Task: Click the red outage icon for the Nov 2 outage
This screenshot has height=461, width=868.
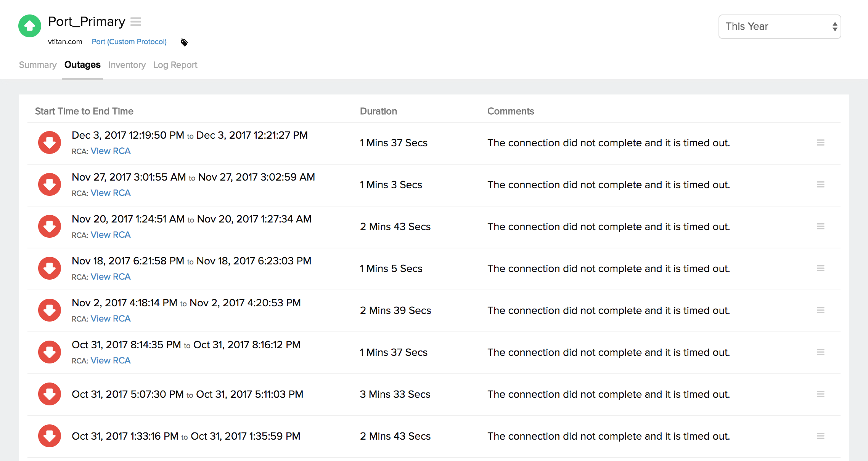Action: click(x=49, y=310)
